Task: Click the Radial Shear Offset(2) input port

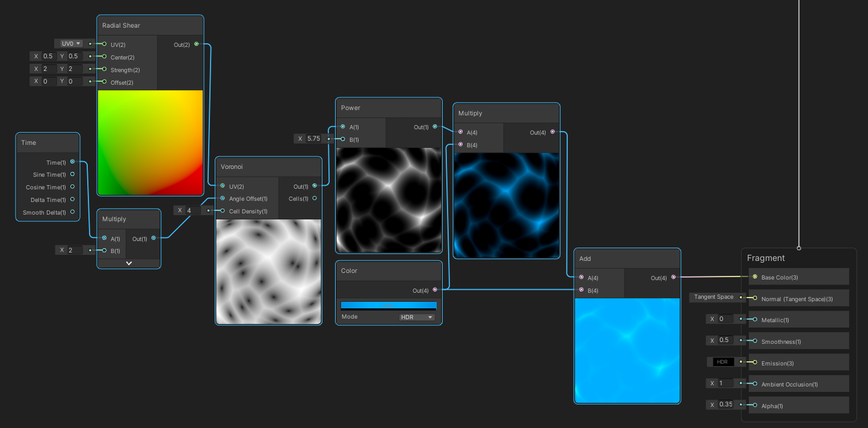Action: point(105,82)
